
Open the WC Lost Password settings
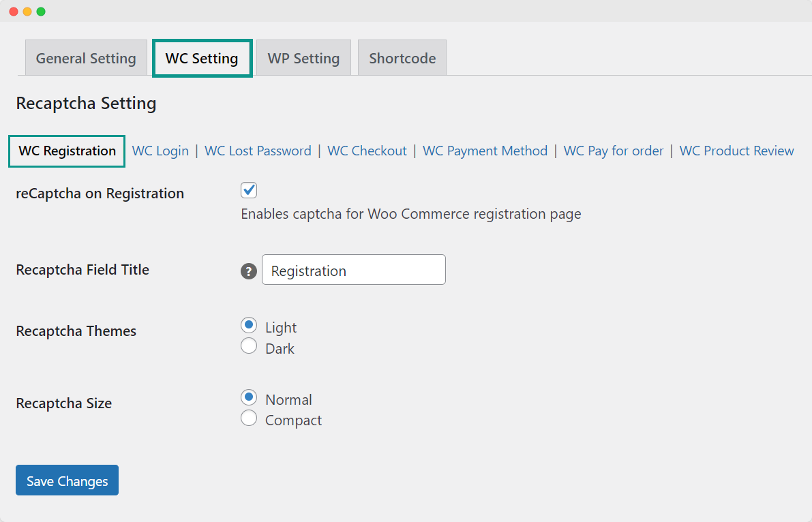pos(258,151)
